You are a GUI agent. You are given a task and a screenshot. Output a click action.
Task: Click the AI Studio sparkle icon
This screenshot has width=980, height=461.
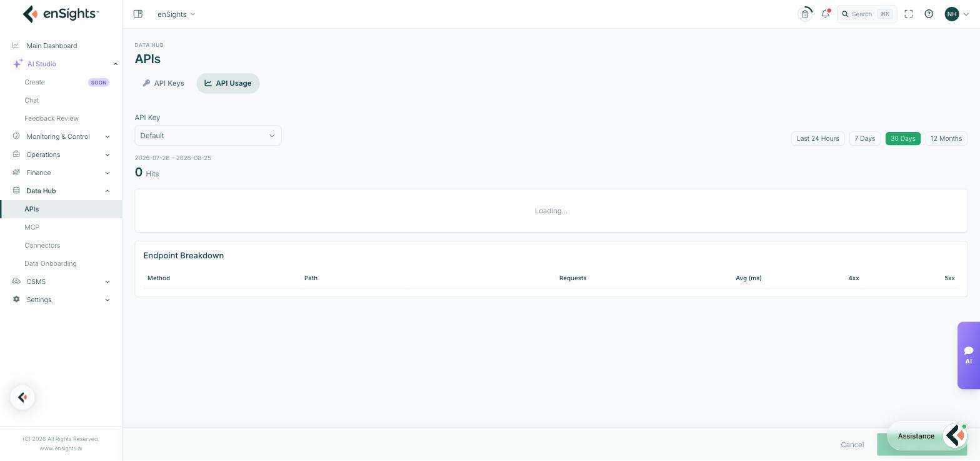[17, 64]
